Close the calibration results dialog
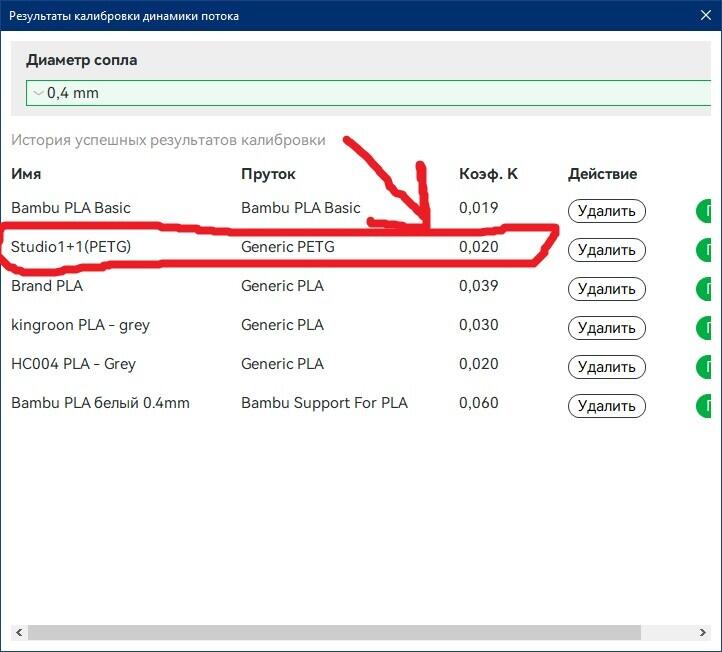Screen dimensions: 722x652 pyautogui.click(x=705, y=15)
